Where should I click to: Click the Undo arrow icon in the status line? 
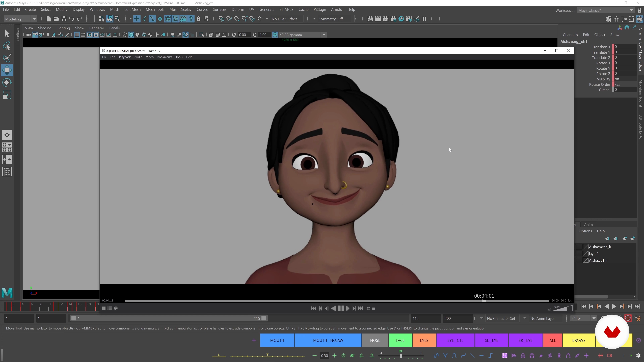click(x=72, y=19)
